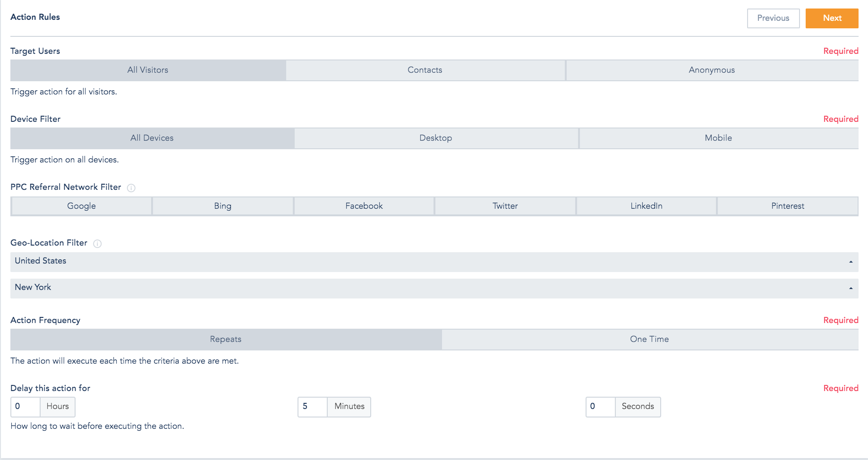Choose the All Devices filter
The height and width of the screenshot is (460, 868).
tap(152, 138)
